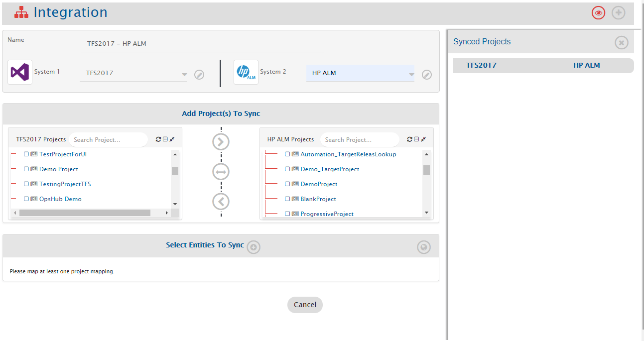This screenshot has height=341, width=644.
Task: Check the Demo Project checkbox
Action: click(x=26, y=169)
